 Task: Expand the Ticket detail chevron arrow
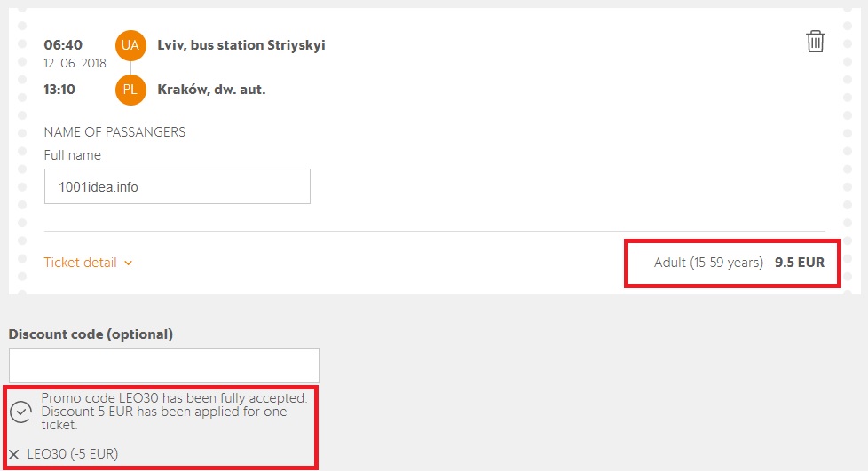click(129, 263)
